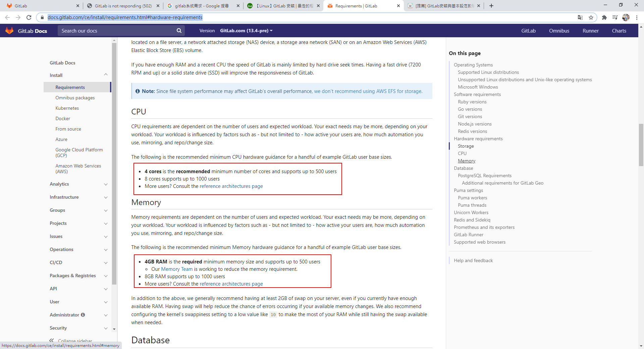This screenshot has width=644, height=349.
Task: Jump to Supported web browsers section
Action: 480,242
